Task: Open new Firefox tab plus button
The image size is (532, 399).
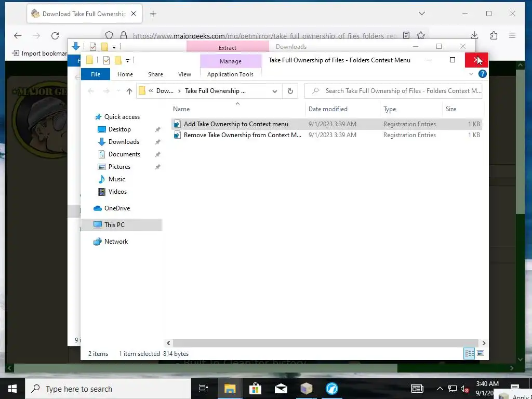Action: pos(153,14)
